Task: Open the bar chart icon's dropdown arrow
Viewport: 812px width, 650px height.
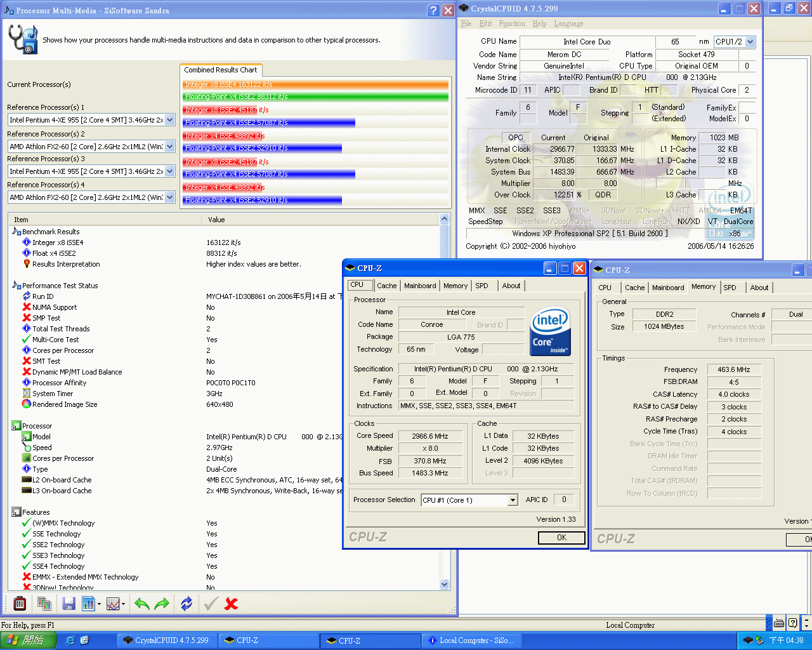Action: 99,604
